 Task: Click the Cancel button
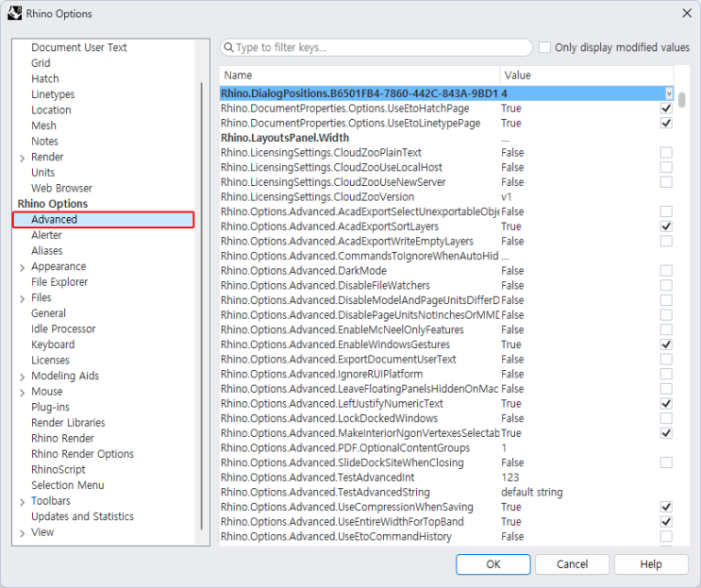[x=572, y=564]
